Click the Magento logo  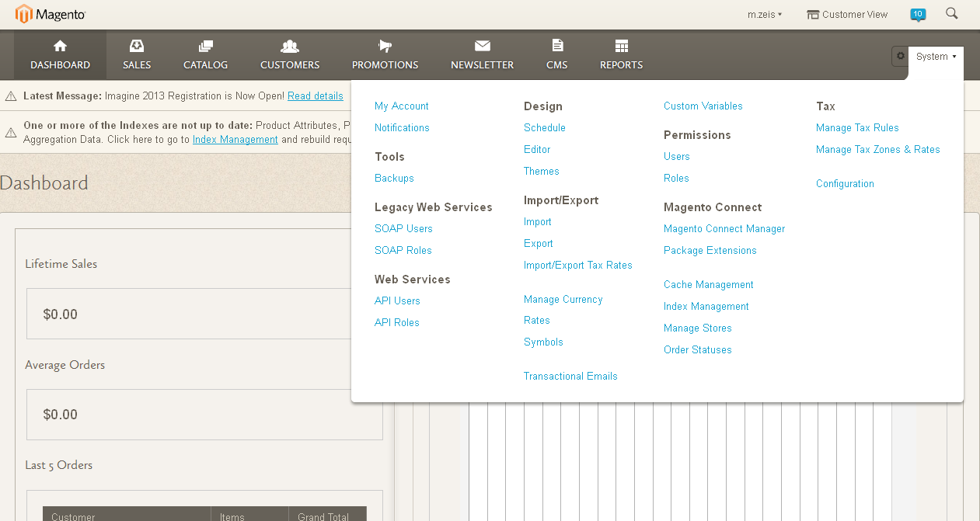coord(51,14)
